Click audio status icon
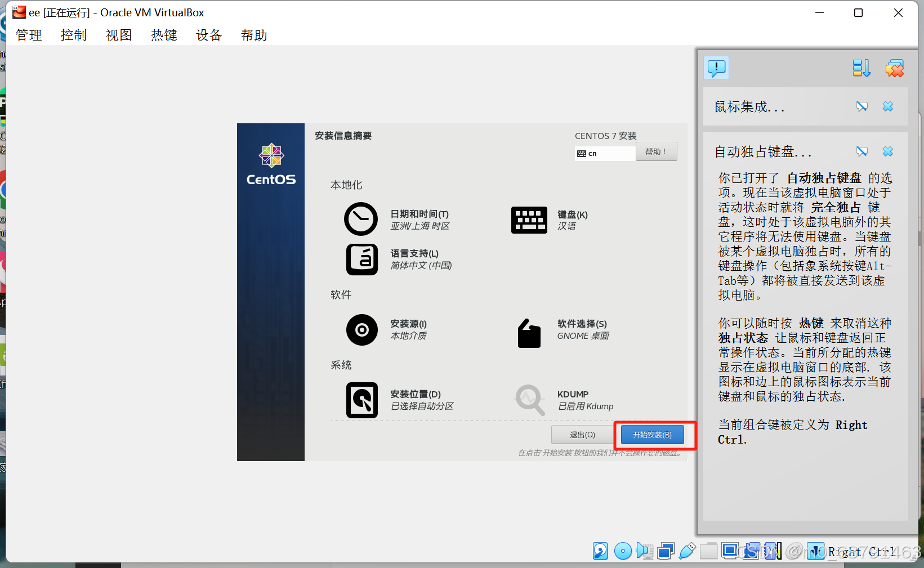The height and width of the screenshot is (568, 924). [x=645, y=551]
